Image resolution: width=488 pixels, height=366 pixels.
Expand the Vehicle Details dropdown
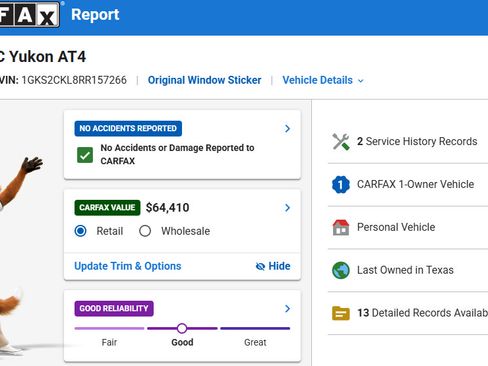(323, 80)
